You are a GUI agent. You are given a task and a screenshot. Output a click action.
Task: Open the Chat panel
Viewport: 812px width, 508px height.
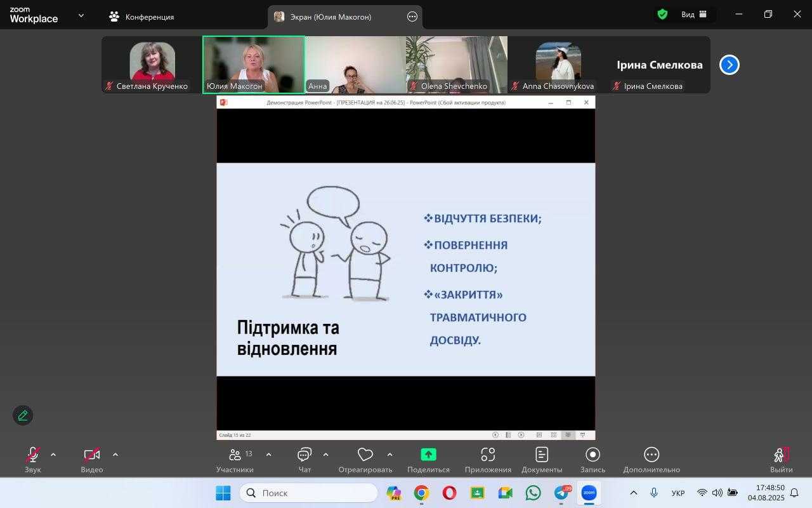tap(304, 455)
